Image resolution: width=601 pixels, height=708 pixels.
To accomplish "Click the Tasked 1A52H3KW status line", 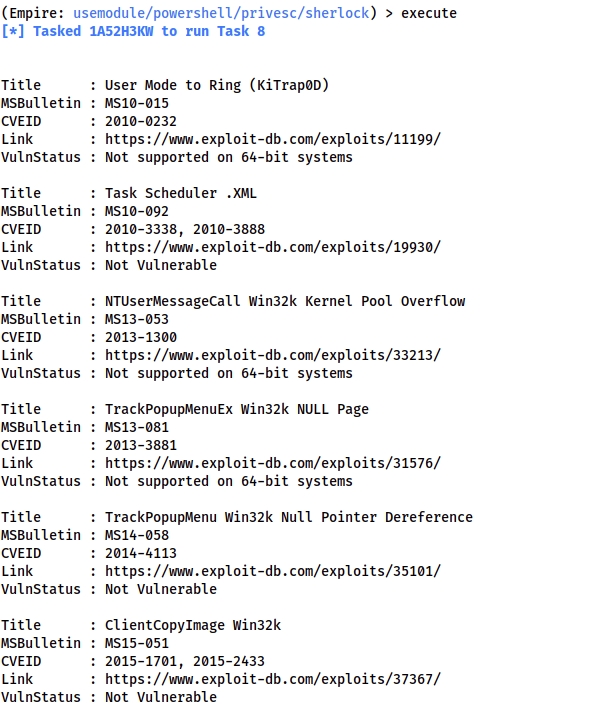I will pyautogui.click(x=133, y=31).
